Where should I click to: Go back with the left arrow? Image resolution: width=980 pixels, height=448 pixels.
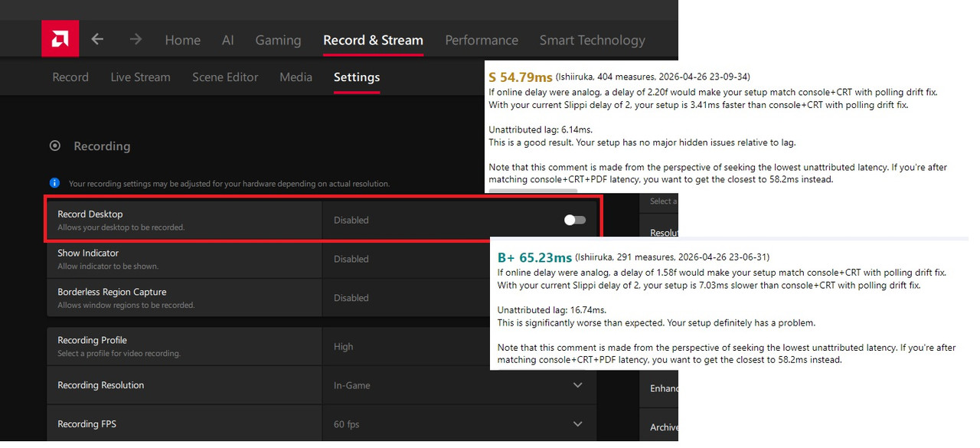(97, 39)
